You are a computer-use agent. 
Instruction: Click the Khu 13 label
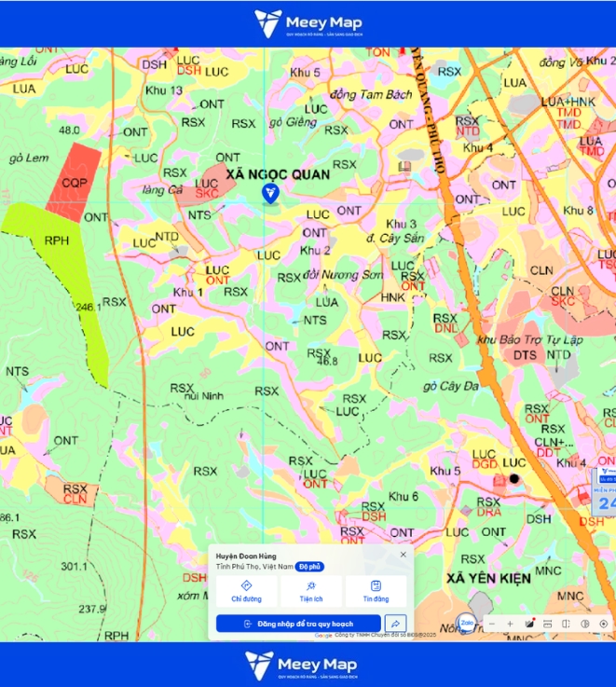click(164, 90)
